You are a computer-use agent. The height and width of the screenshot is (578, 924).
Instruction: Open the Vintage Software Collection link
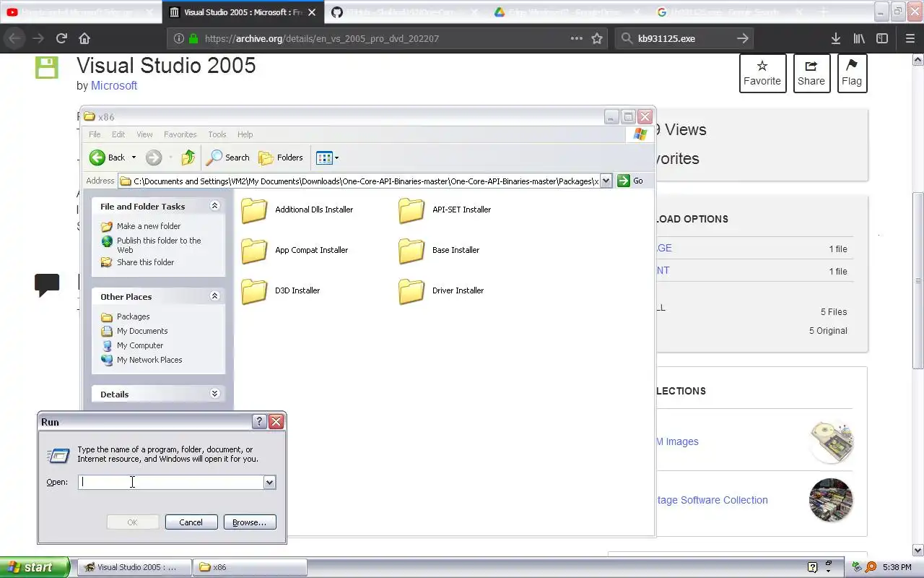click(x=713, y=500)
